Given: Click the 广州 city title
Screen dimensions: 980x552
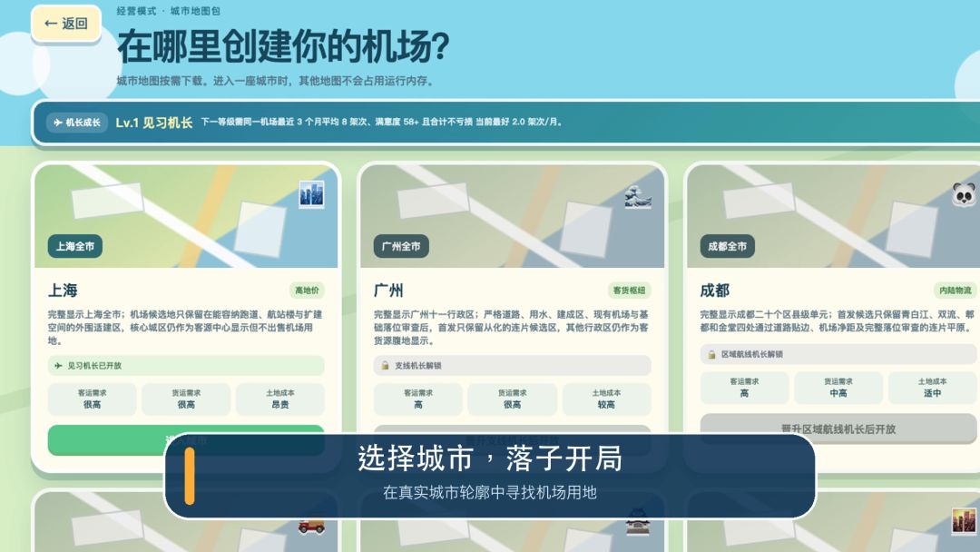Looking at the screenshot, I should (388, 290).
